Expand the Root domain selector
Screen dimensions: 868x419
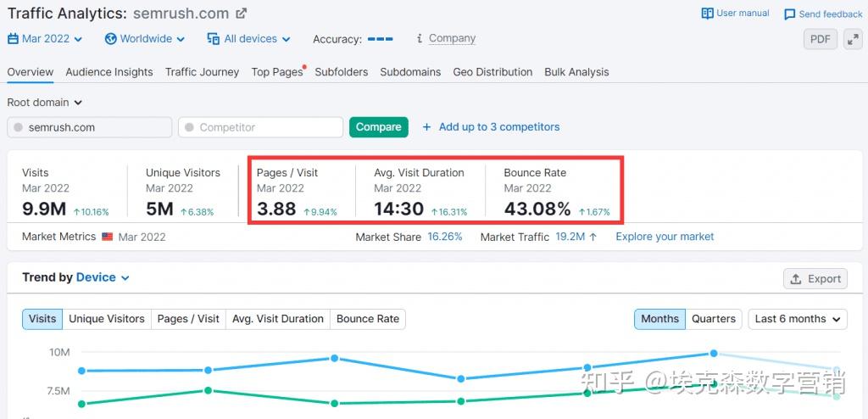[44, 103]
